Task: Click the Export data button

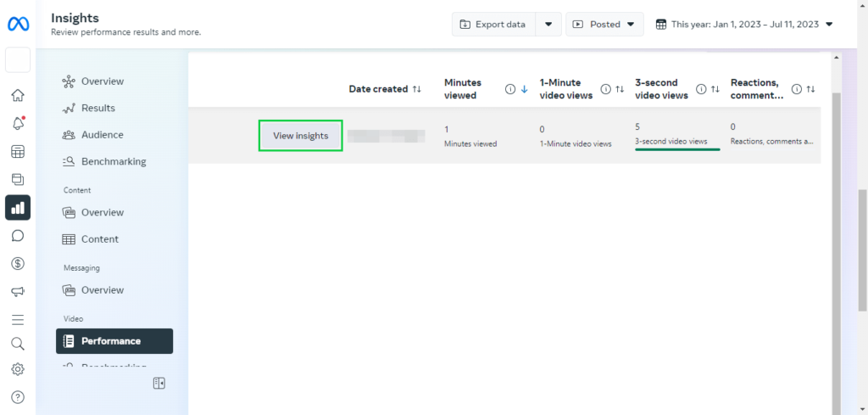Action: point(492,25)
